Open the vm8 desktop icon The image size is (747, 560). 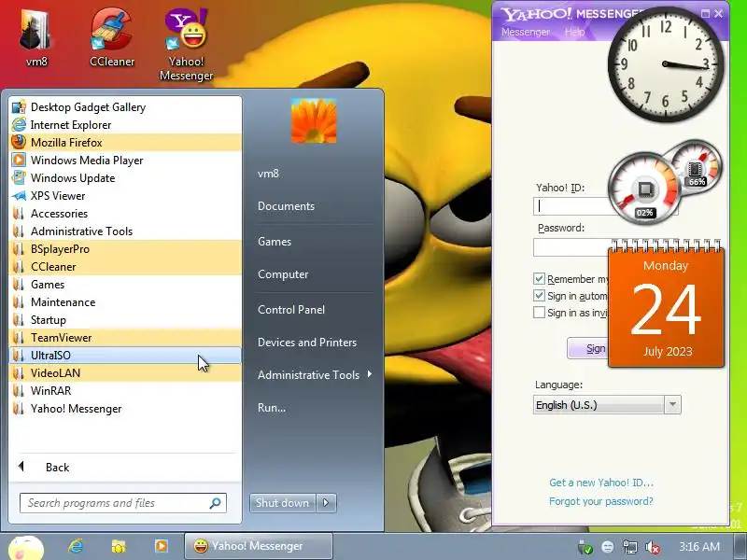click(36, 38)
